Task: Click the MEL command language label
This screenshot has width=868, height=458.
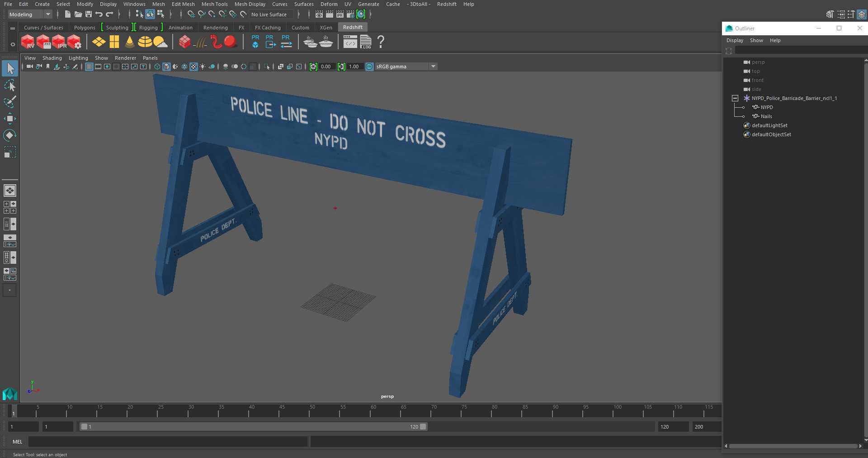Action: (x=18, y=442)
